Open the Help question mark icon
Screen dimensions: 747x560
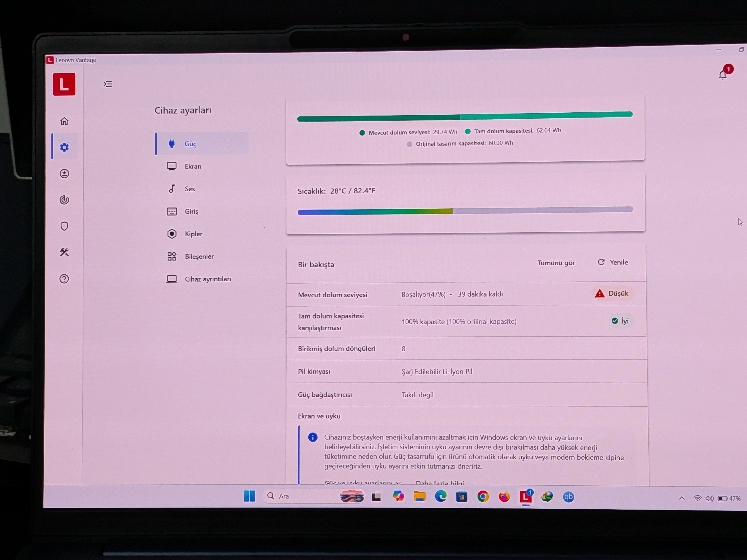click(64, 279)
